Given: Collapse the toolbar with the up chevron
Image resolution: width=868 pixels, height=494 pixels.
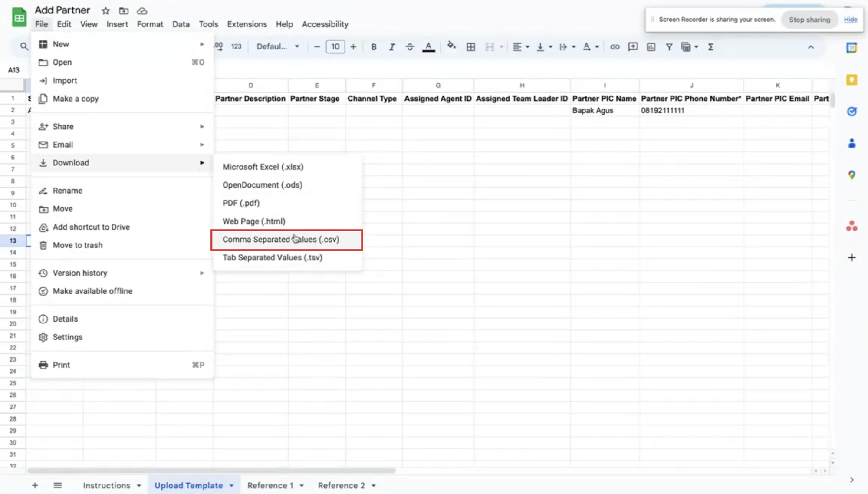Looking at the screenshot, I should coord(811,47).
